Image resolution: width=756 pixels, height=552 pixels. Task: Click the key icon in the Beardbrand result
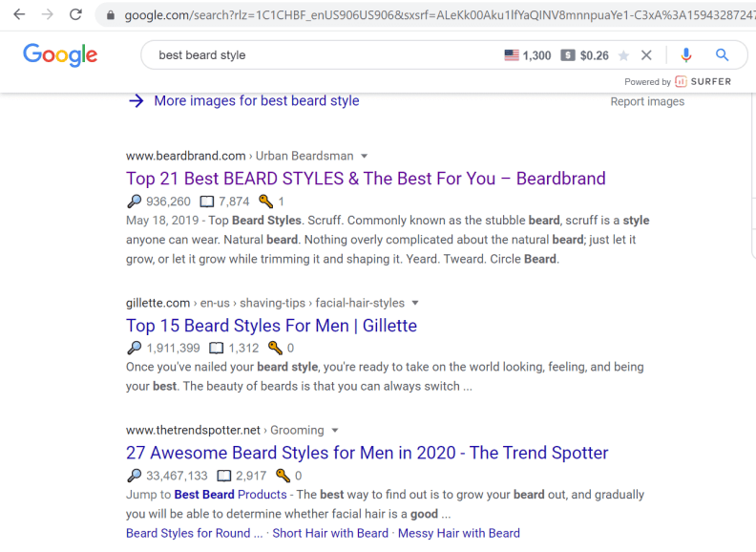(265, 201)
